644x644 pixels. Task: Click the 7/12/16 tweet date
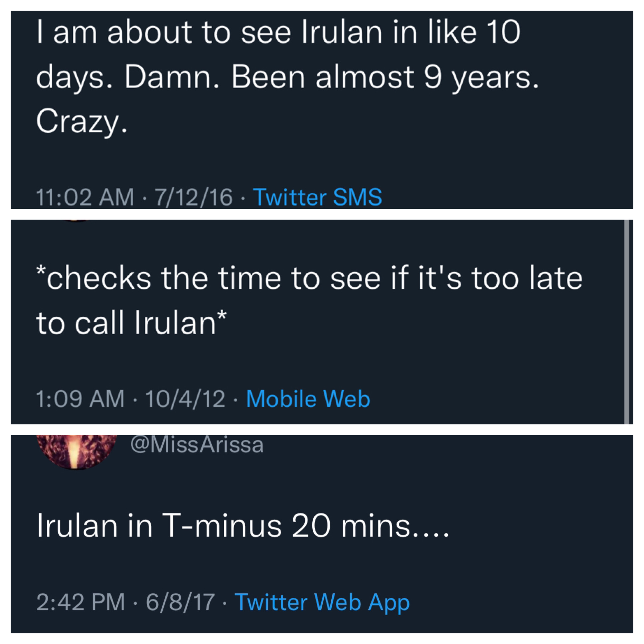[193, 197]
